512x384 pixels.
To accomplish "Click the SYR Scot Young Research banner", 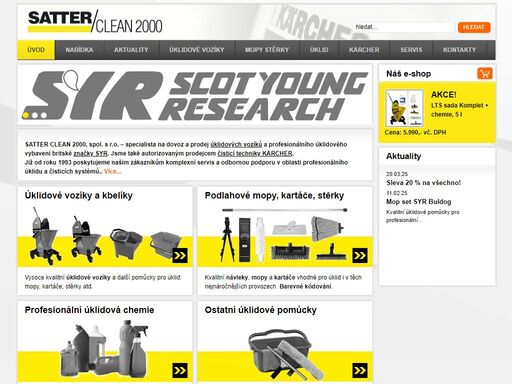I will click(195, 96).
